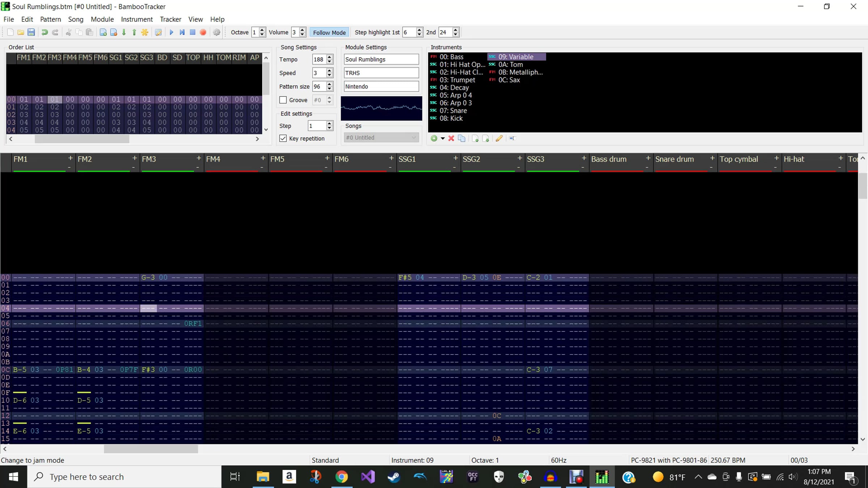
Task: Enable the Groove checkbox
Action: click(x=283, y=100)
